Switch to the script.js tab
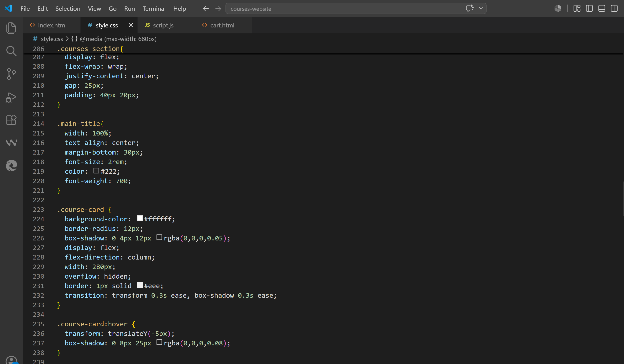The image size is (624, 364). point(163,25)
